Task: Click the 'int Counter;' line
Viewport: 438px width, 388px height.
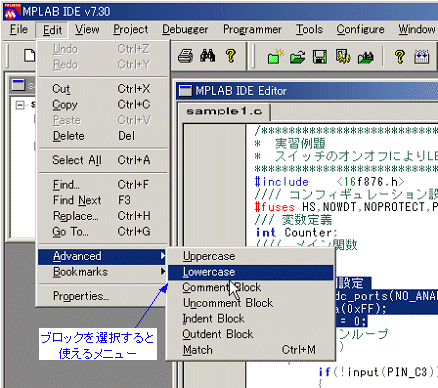Action: (x=296, y=232)
